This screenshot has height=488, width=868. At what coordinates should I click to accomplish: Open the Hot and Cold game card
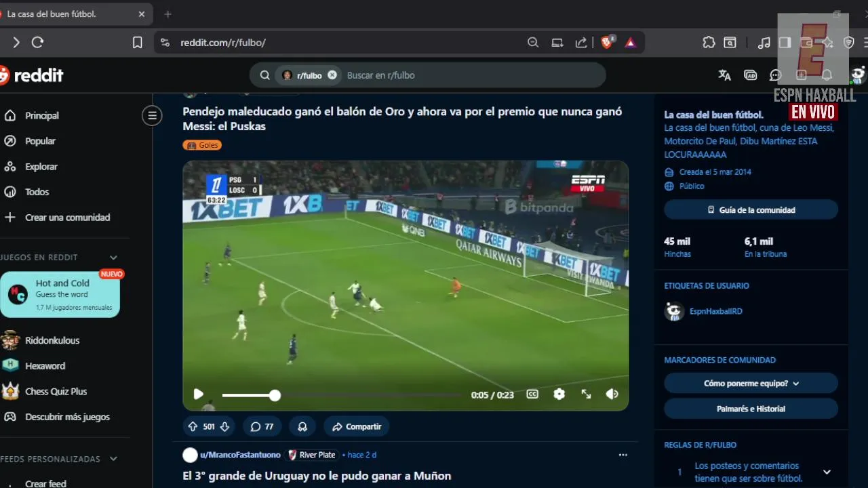pyautogui.click(x=60, y=295)
